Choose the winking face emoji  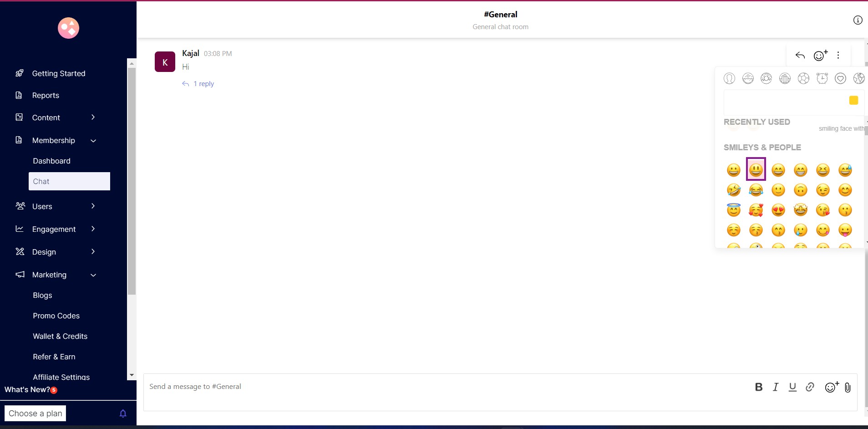[822, 190]
